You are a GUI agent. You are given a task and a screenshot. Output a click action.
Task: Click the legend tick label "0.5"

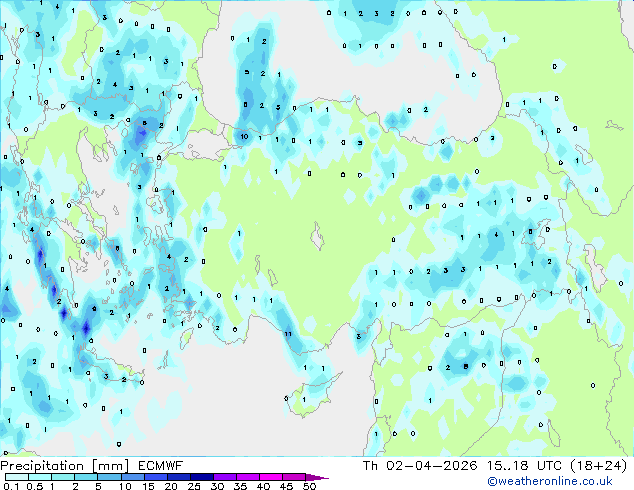click(x=35, y=486)
